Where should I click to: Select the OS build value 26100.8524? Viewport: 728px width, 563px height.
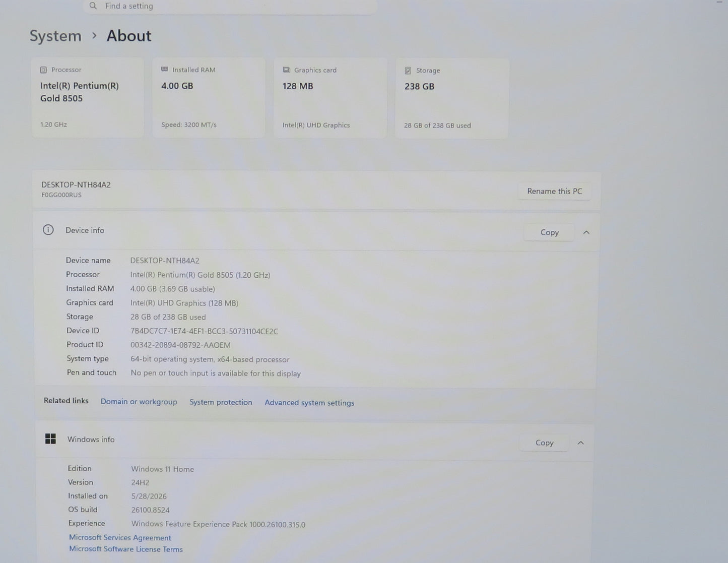pos(151,510)
